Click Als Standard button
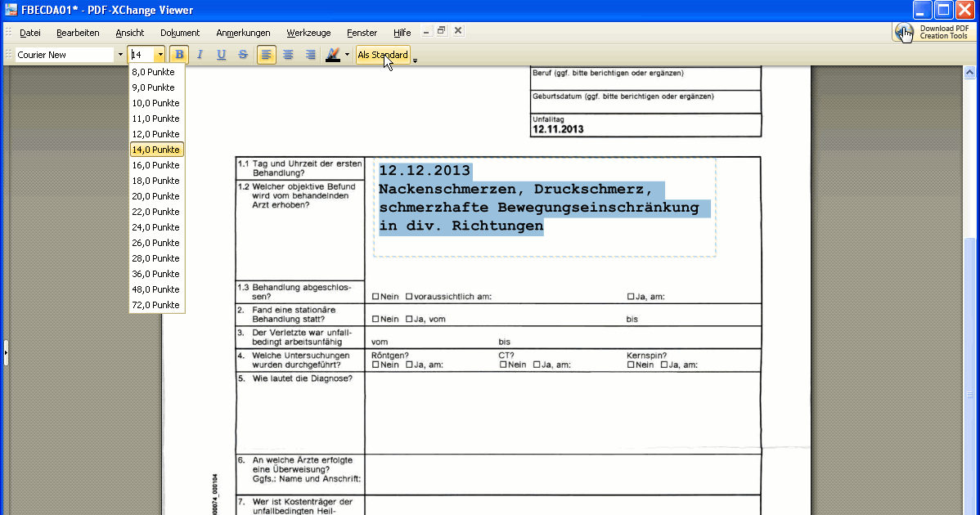This screenshot has height=515, width=980. (383, 55)
